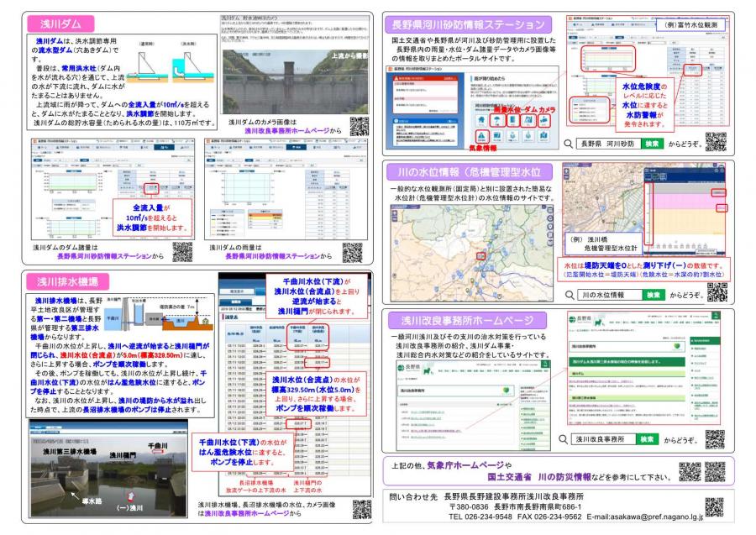
Task: Click the 検索 button next to 川の水位情報
Action: point(654,295)
